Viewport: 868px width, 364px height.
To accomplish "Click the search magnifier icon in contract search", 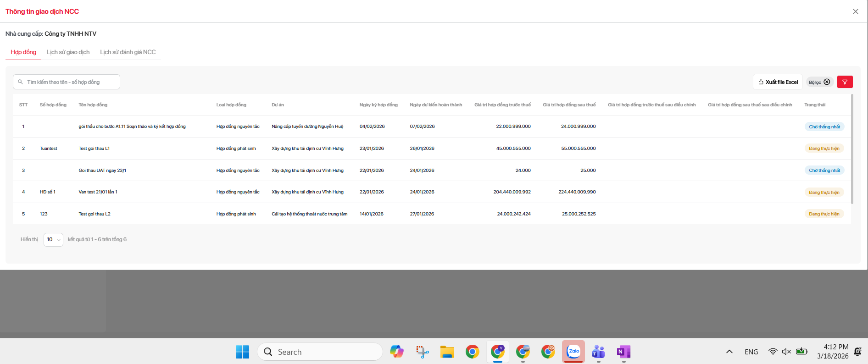I will 20,82.
